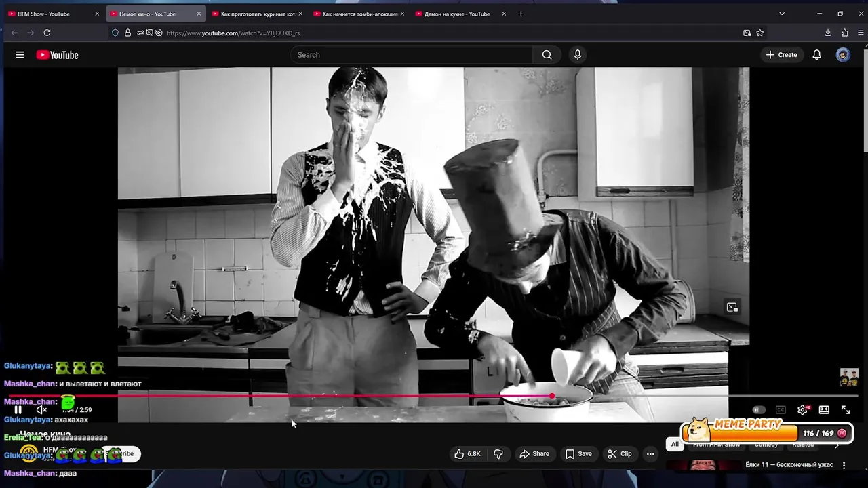Open more actions (three dots) below video
This screenshot has height=488, width=868.
650,454
